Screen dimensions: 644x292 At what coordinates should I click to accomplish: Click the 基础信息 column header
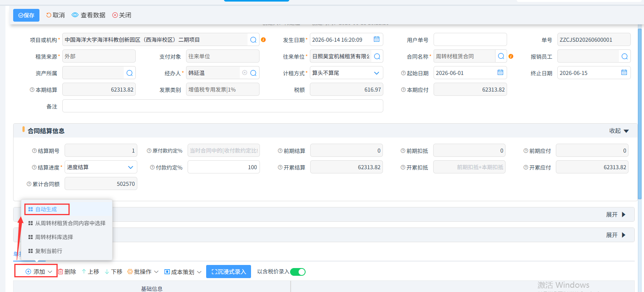point(152,288)
